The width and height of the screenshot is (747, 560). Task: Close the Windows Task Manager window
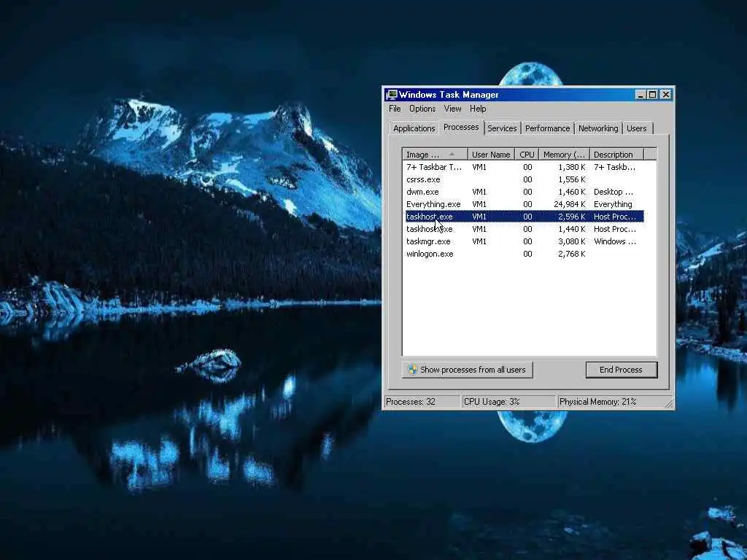(666, 95)
